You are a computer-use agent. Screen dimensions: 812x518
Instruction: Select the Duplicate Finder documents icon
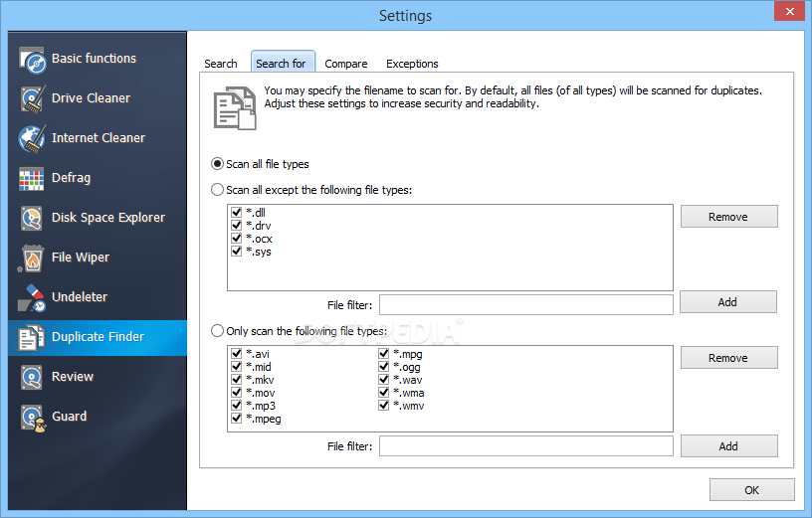pos(31,337)
